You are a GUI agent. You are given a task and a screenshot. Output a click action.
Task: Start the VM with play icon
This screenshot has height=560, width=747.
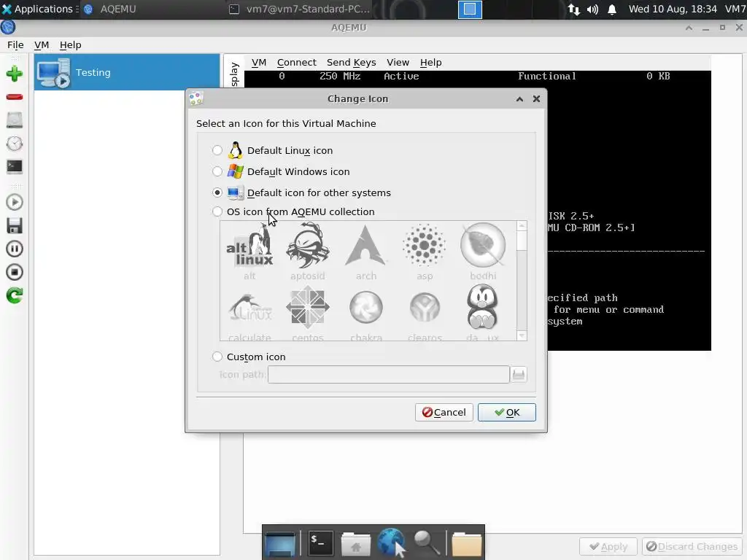point(15,203)
